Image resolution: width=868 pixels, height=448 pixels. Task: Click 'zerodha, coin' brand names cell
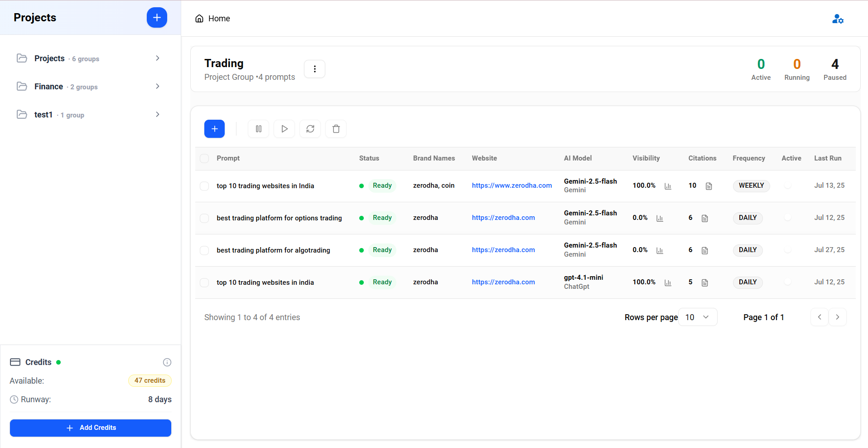pos(434,185)
